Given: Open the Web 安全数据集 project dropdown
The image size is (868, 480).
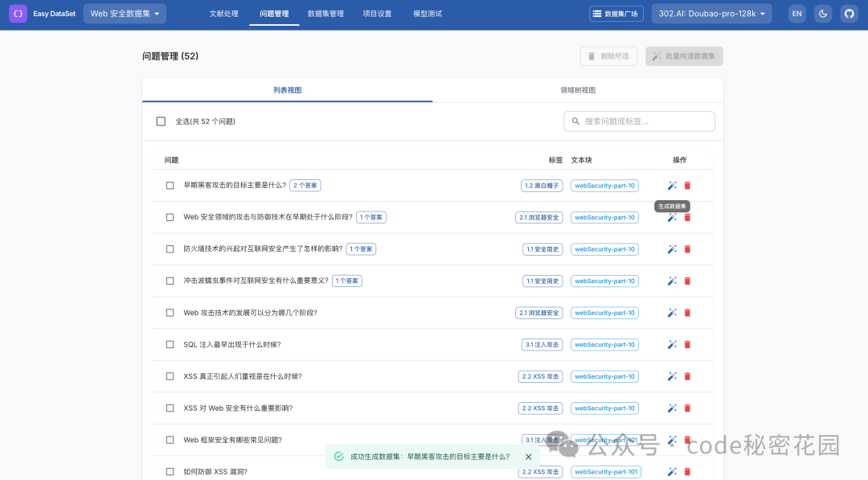Looking at the screenshot, I should coord(125,14).
